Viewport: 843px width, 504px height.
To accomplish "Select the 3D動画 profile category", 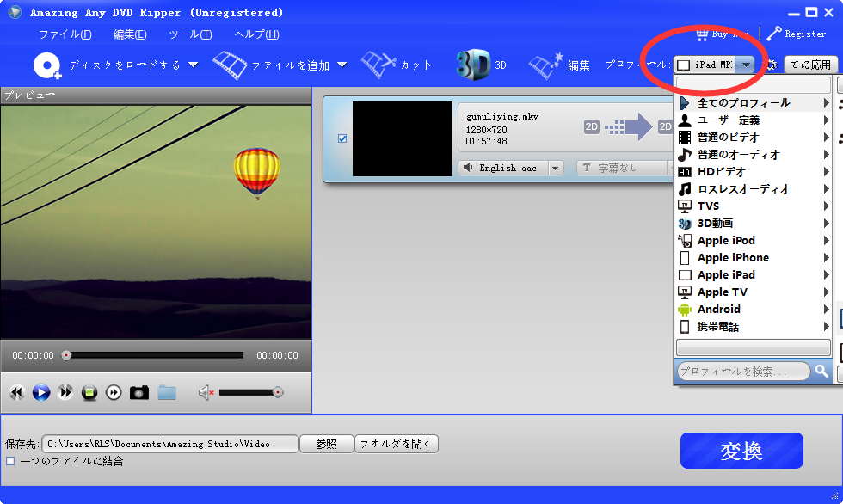I will 754,223.
